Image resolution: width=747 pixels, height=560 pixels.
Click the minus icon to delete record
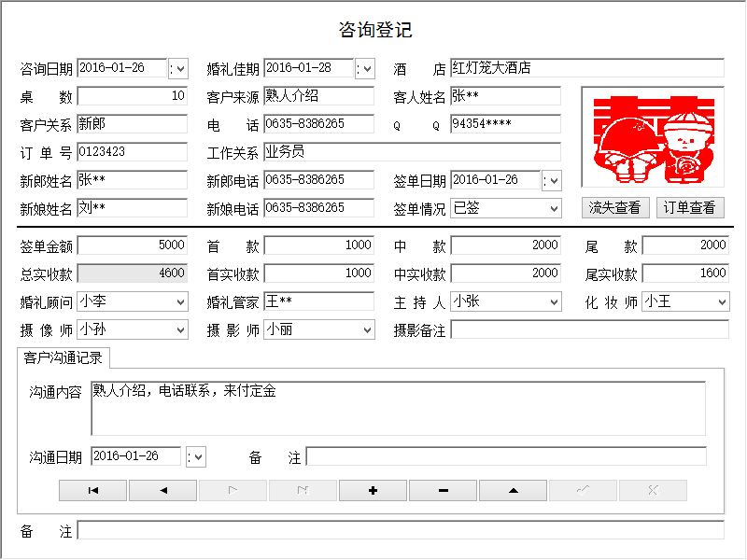point(443,490)
